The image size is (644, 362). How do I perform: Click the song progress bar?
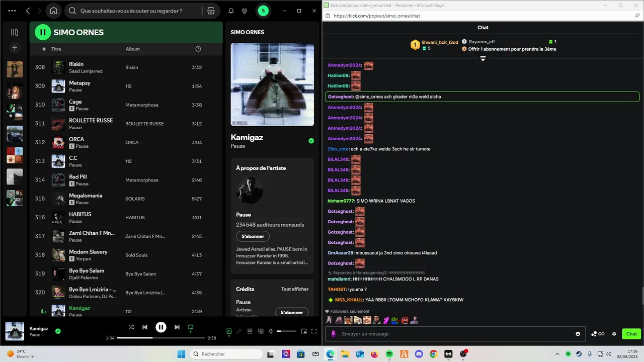point(161,338)
